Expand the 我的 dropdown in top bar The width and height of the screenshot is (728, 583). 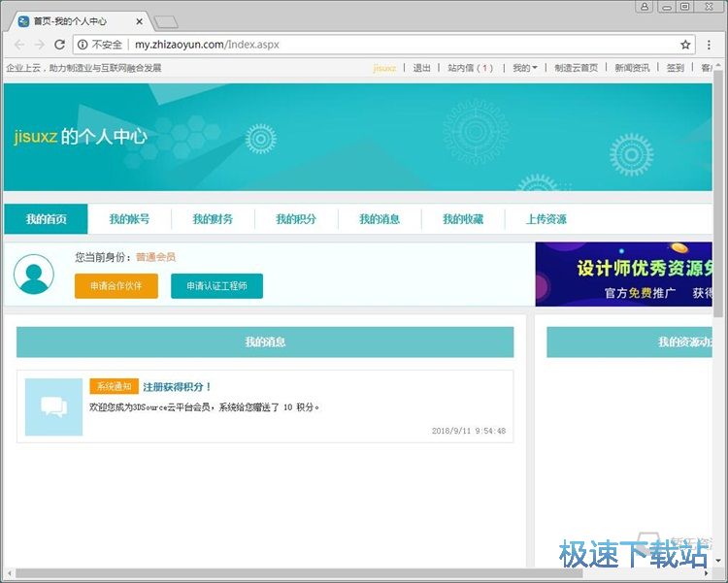tap(524, 68)
